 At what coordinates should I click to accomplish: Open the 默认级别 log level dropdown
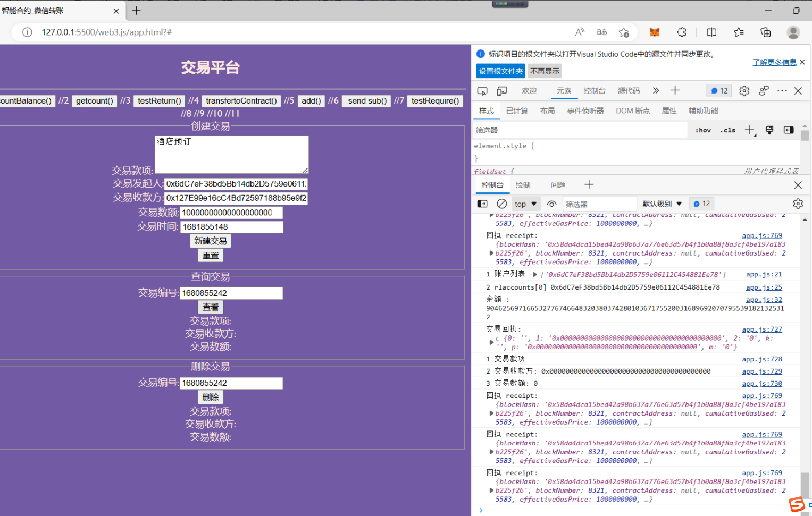pos(662,204)
